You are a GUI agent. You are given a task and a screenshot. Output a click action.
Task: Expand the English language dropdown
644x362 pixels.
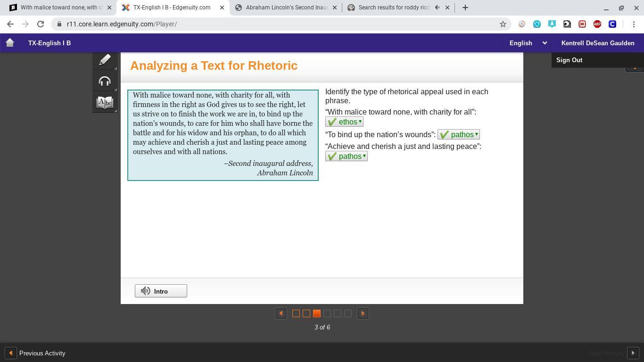coord(528,43)
